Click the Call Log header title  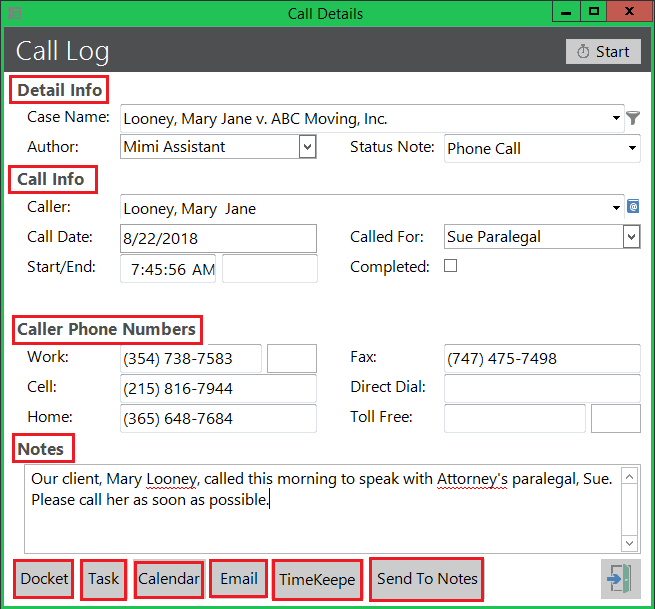click(63, 51)
